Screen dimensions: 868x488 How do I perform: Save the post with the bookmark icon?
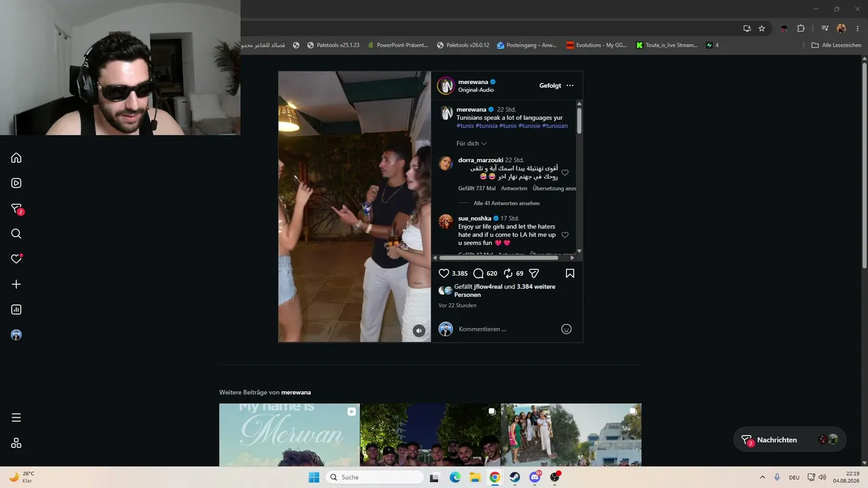[570, 273]
